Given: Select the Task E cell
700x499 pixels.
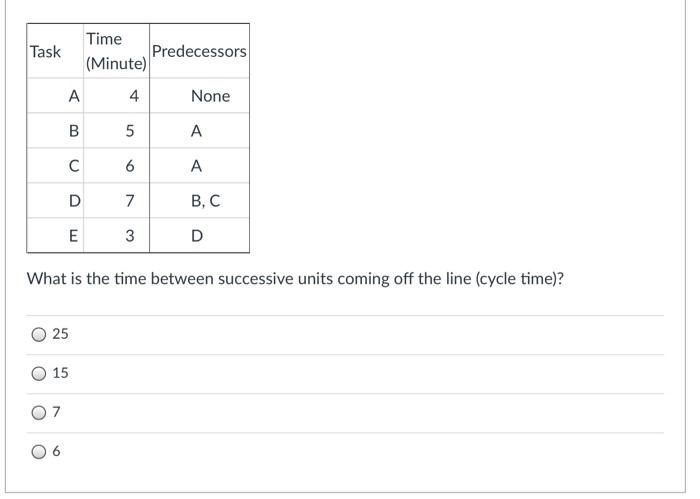Looking at the screenshot, I should (x=55, y=236).
